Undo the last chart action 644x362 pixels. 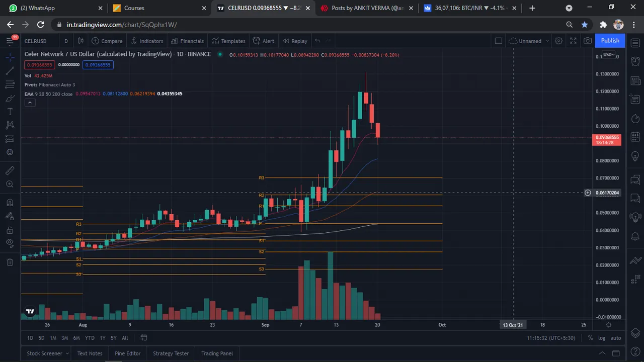[x=317, y=41]
